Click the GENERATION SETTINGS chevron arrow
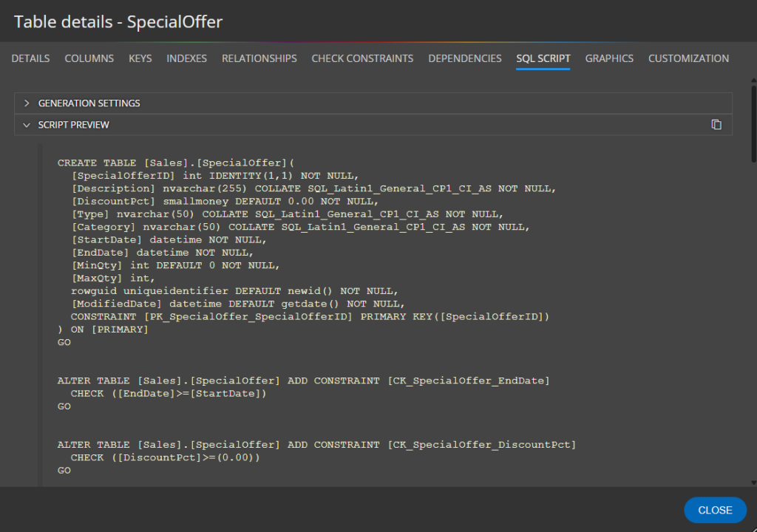The width and height of the screenshot is (757, 532). (27, 103)
